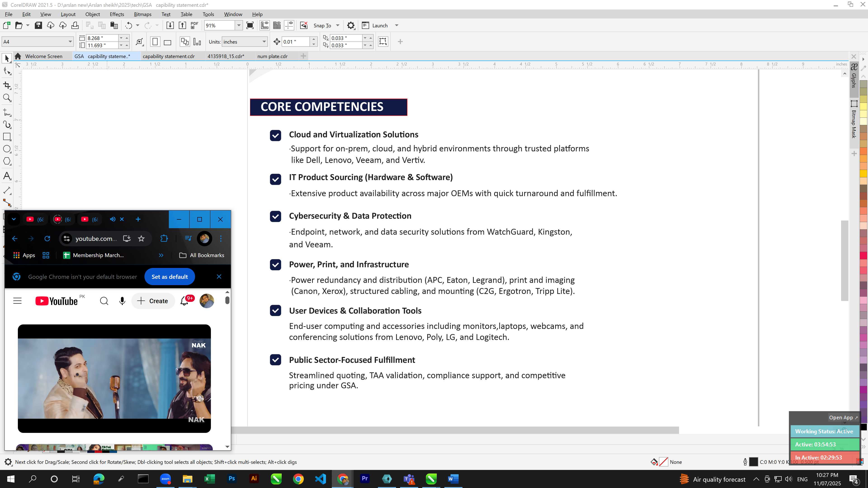Click the Print icon in the toolbar

75,25
